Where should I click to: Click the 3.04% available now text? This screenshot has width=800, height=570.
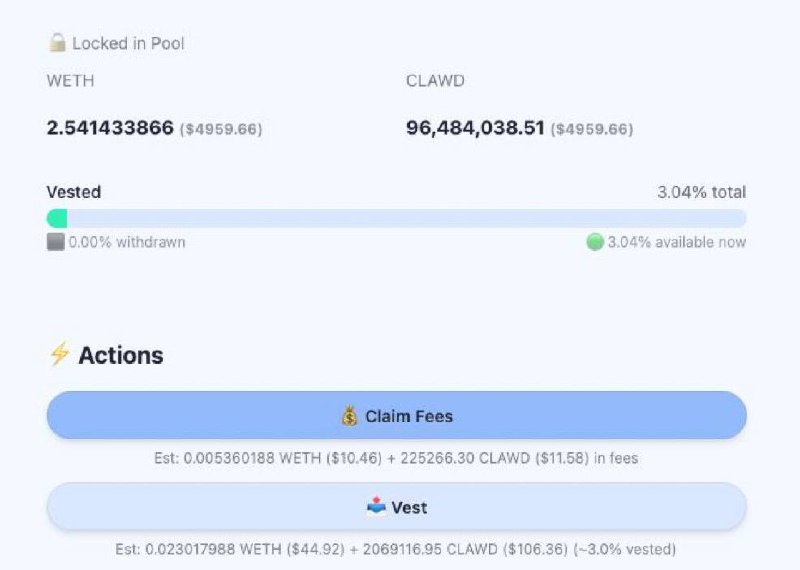676,242
